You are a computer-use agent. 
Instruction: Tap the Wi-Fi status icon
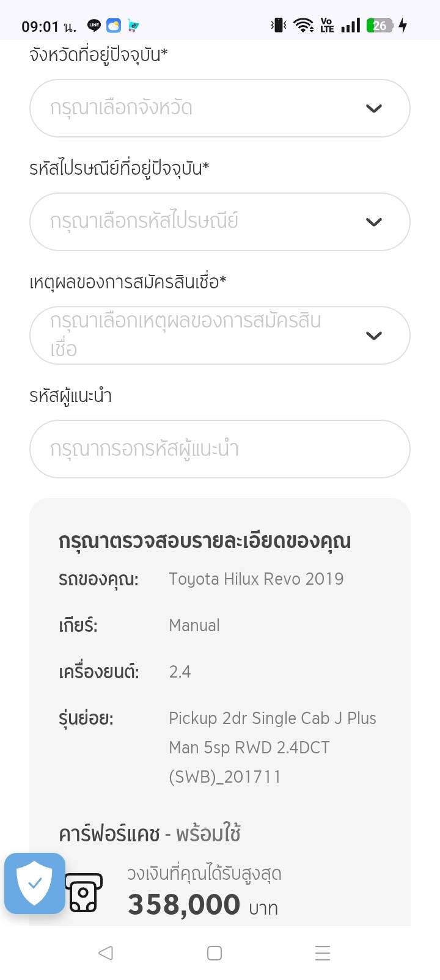(x=303, y=26)
